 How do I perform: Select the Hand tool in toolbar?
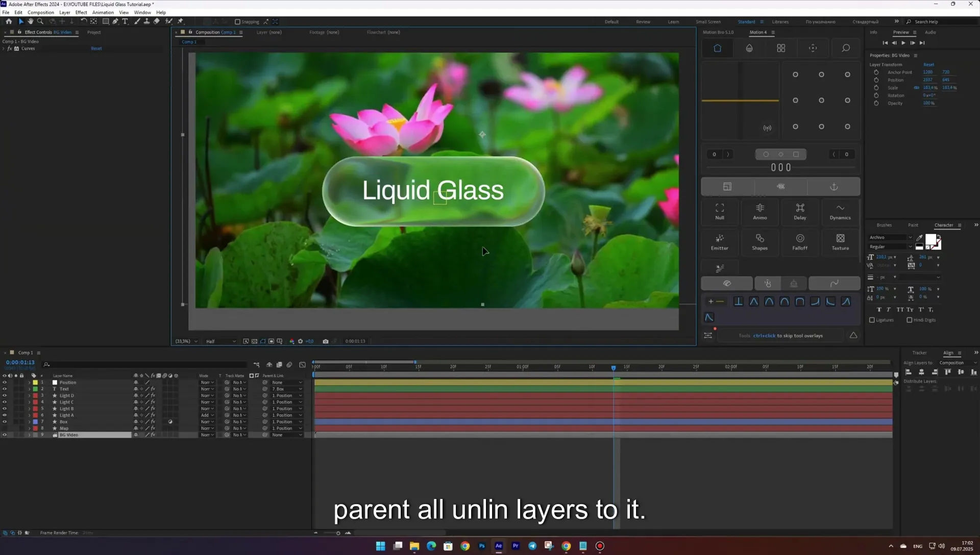tap(31, 21)
